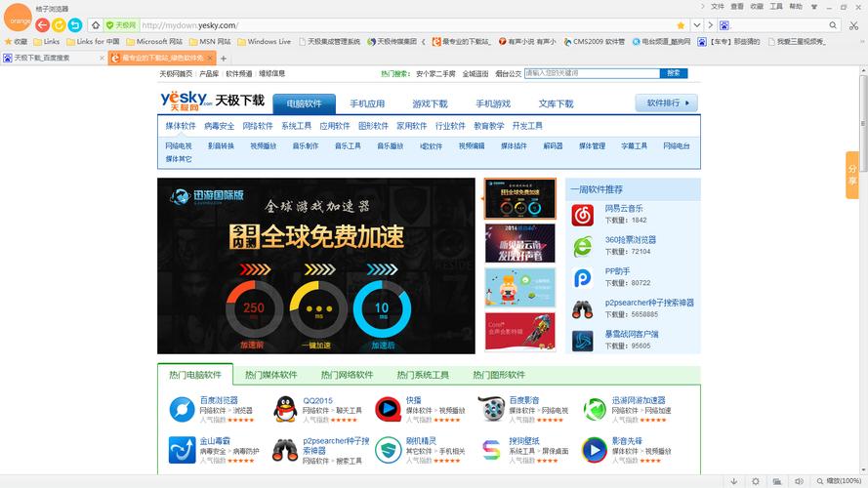Screen dimensions: 868x488
Task: Click the scissors screenshot icon
Action: (853, 25)
